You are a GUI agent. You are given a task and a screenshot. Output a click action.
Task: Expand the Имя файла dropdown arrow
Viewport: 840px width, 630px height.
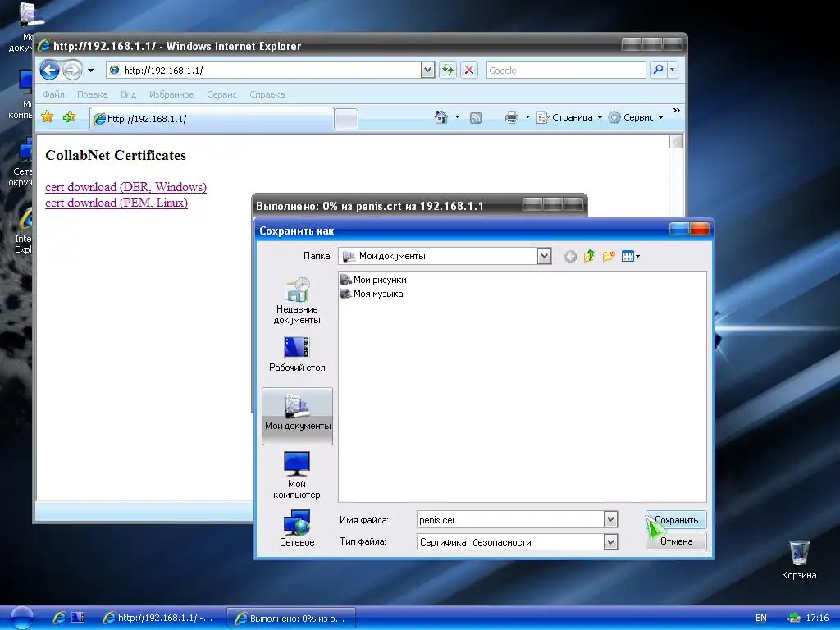point(610,519)
